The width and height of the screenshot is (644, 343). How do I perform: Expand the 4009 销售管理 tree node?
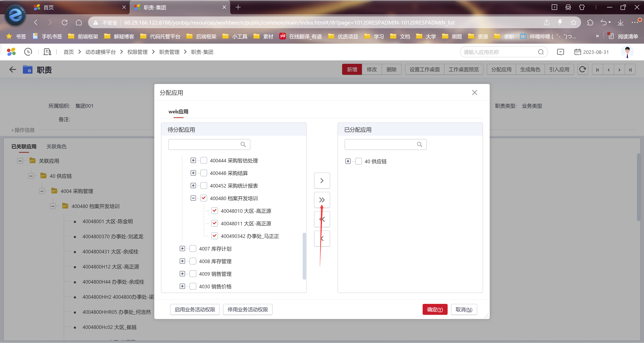182,274
